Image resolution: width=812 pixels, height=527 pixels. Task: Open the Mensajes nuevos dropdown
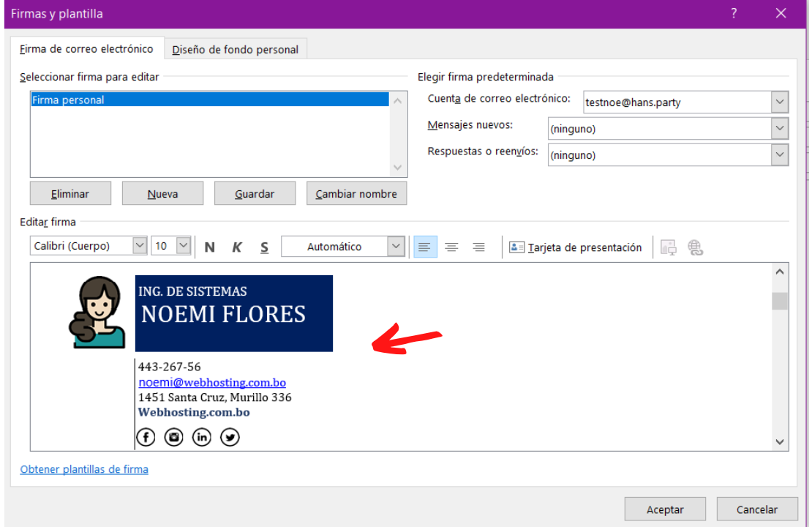click(x=778, y=128)
